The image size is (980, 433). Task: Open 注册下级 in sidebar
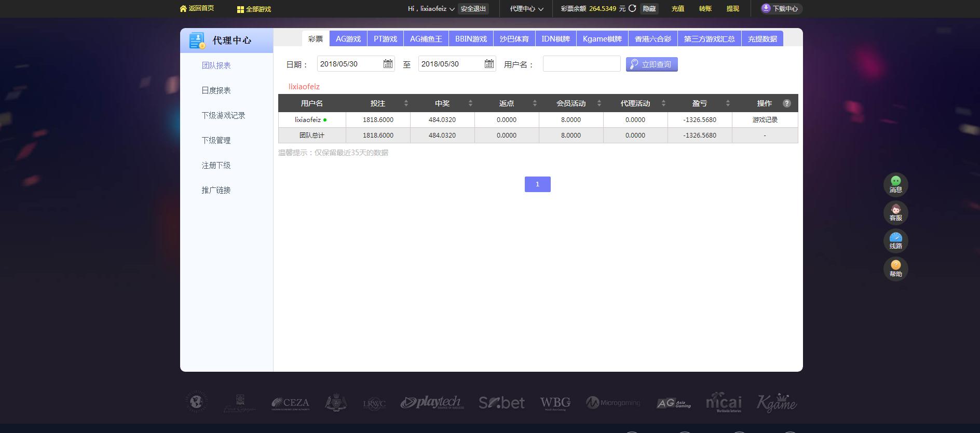click(x=216, y=165)
